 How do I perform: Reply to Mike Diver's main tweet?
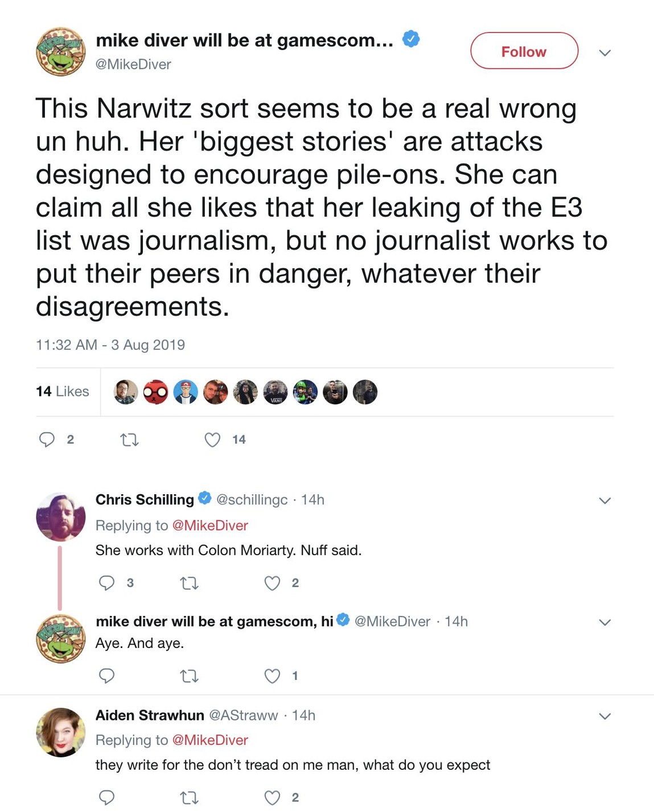[47, 440]
